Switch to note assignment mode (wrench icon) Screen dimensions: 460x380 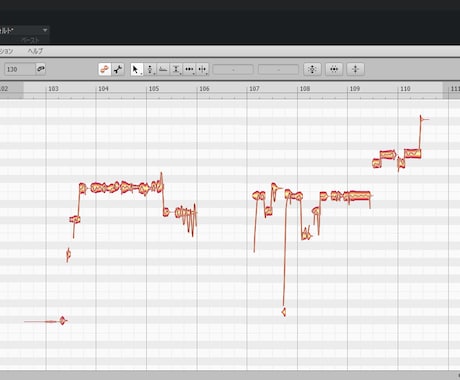coord(118,69)
